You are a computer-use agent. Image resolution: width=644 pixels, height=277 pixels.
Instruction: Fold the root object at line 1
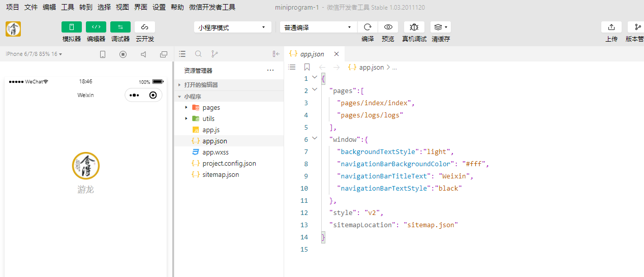(x=314, y=78)
